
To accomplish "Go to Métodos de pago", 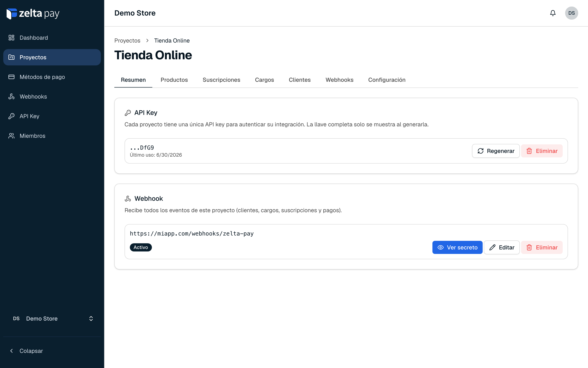I will click(52, 77).
